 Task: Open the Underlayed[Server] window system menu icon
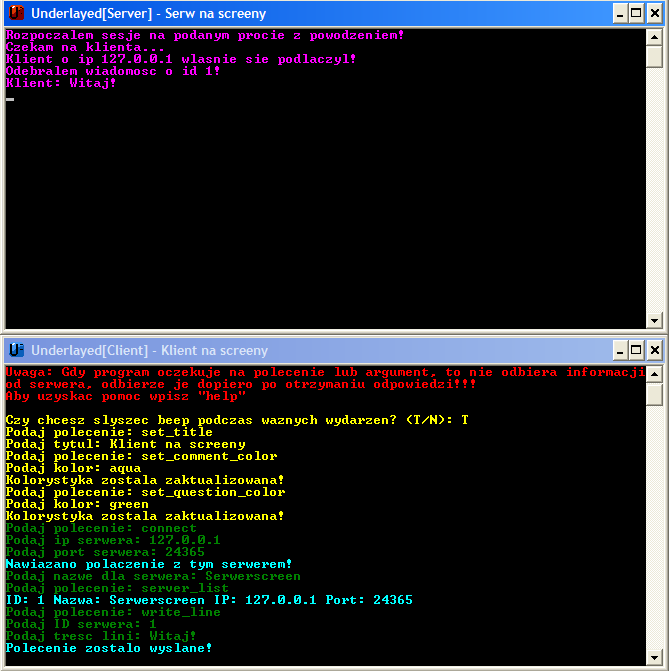tap(16, 14)
